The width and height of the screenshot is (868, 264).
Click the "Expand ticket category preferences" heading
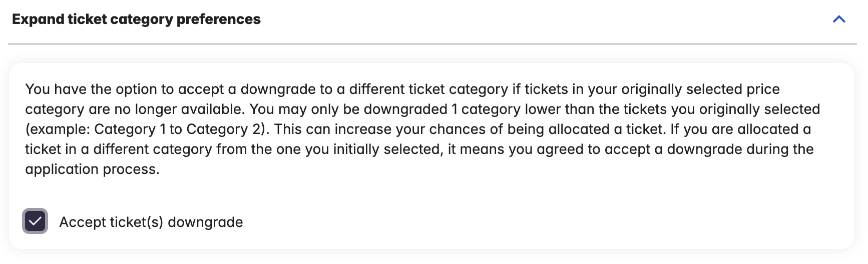(136, 19)
